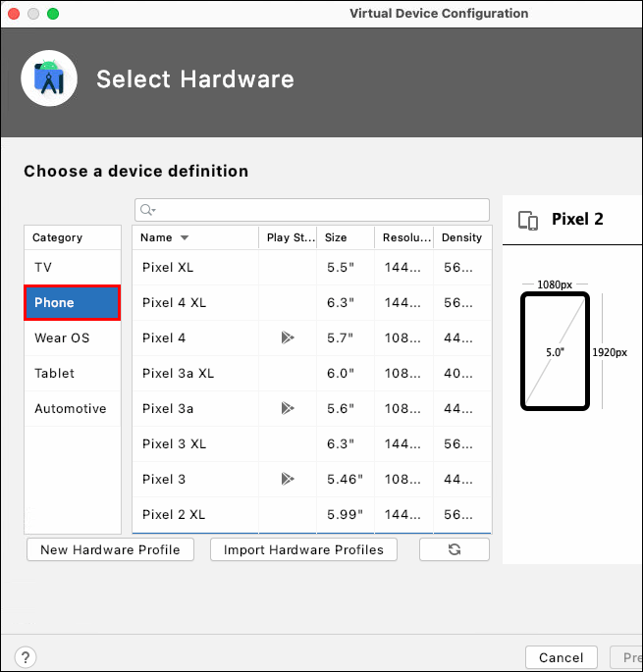
Task: Select the Automotive category
Action: [x=73, y=408]
